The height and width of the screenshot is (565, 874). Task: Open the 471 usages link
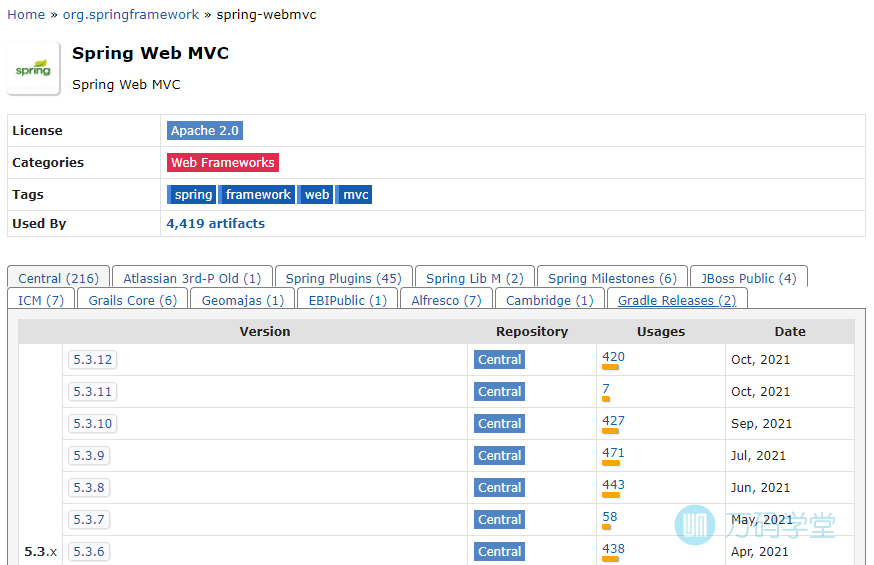(x=612, y=453)
